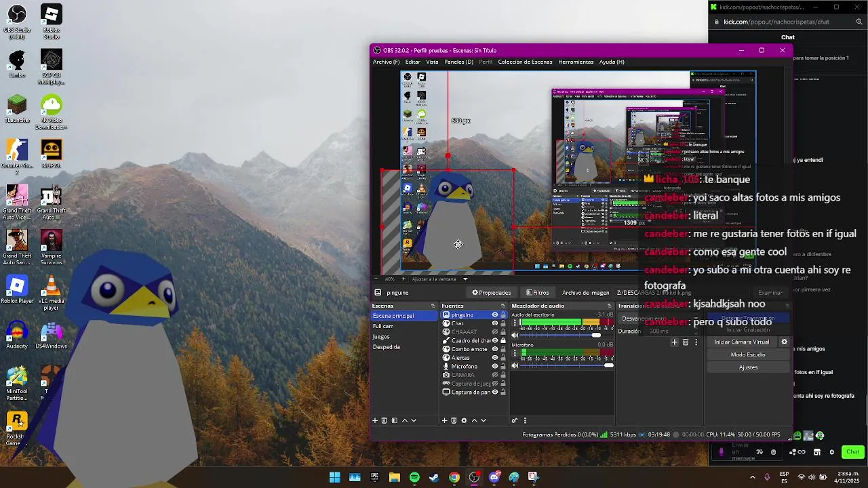The width and height of the screenshot is (868, 488).
Task: Open VLC media player desktop shortcut
Action: pos(51,293)
